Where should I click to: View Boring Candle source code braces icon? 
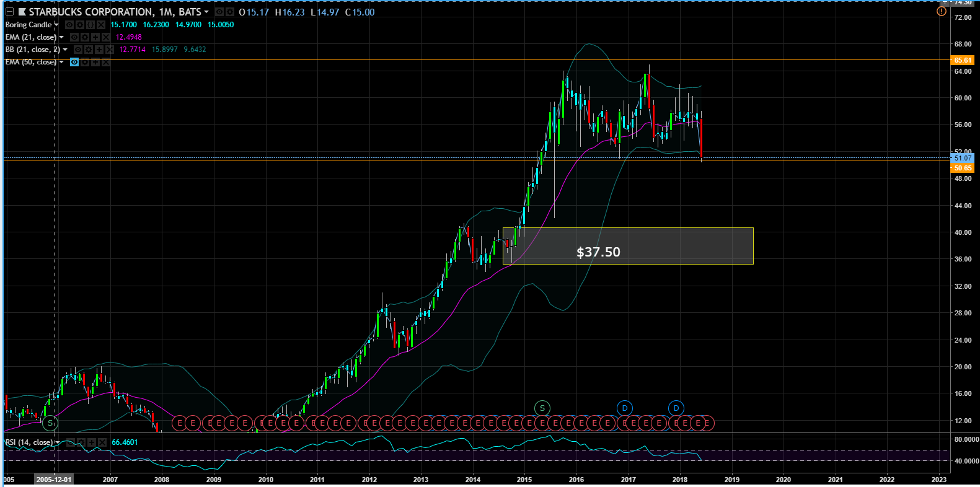click(x=90, y=25)
